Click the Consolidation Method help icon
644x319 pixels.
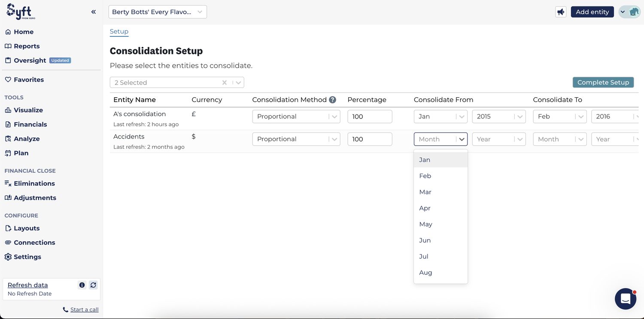pos(332,100)
